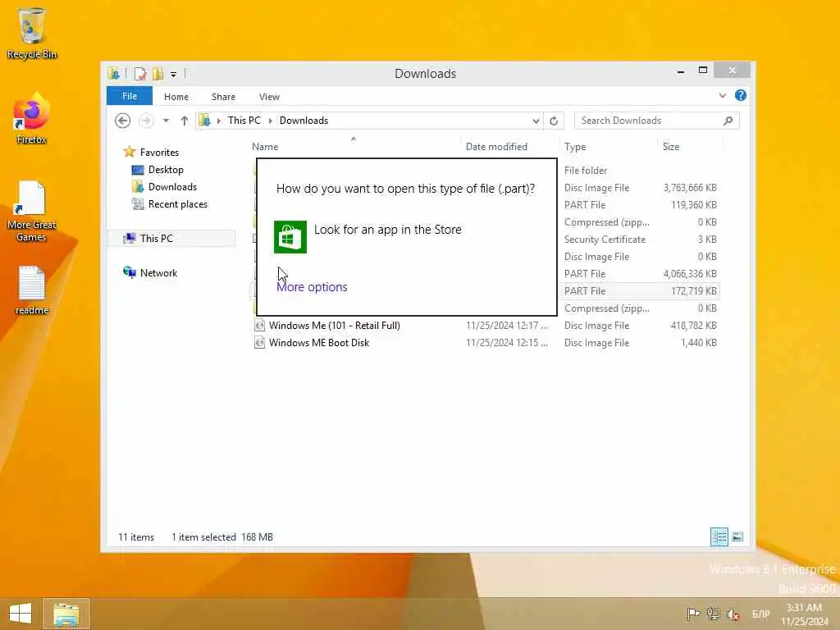The image size is (840, 630).
Task: Open the Start button on taskbar
Action: 21,614
